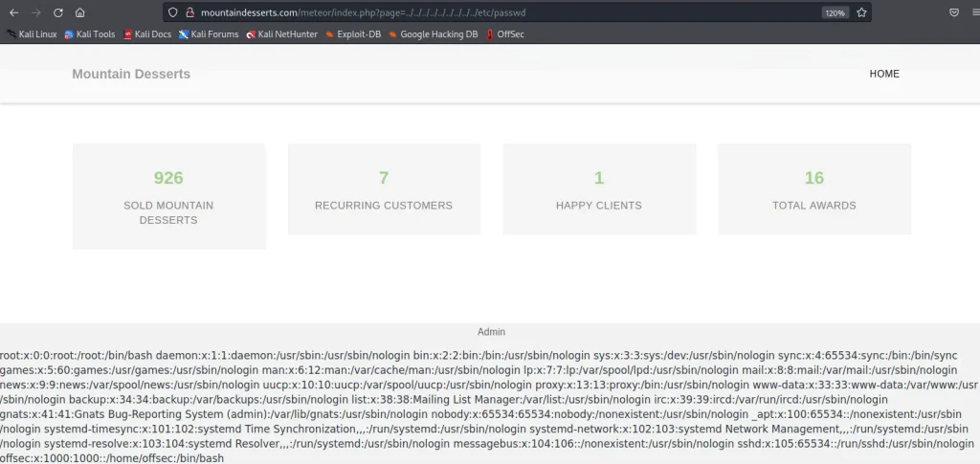The height and width of the screenshot is (464, 980).
Task: Reload the current page
Action: [x=58, y=12]
